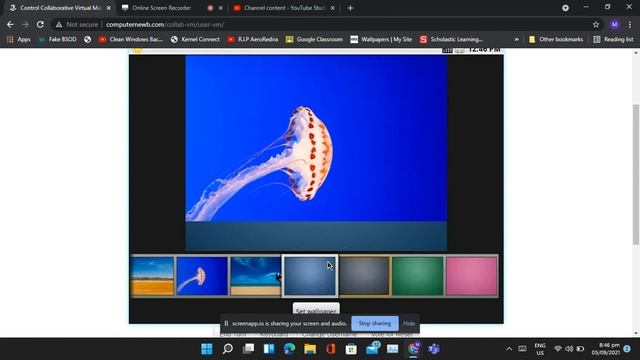Open the Office app from taskbar
Image resolution: width=640 pixels, height=360 pixels.
[x=331, y=349]
